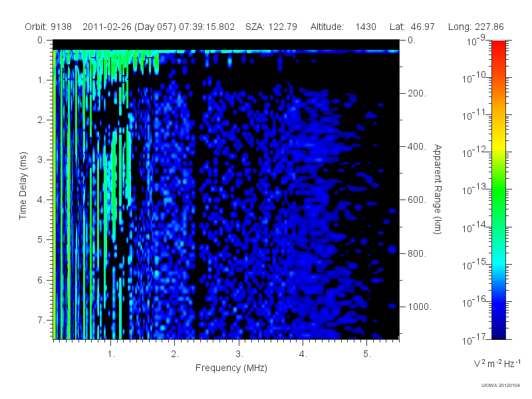Click the timestamp '07:39:15.802'

click(x=207, y=27)
